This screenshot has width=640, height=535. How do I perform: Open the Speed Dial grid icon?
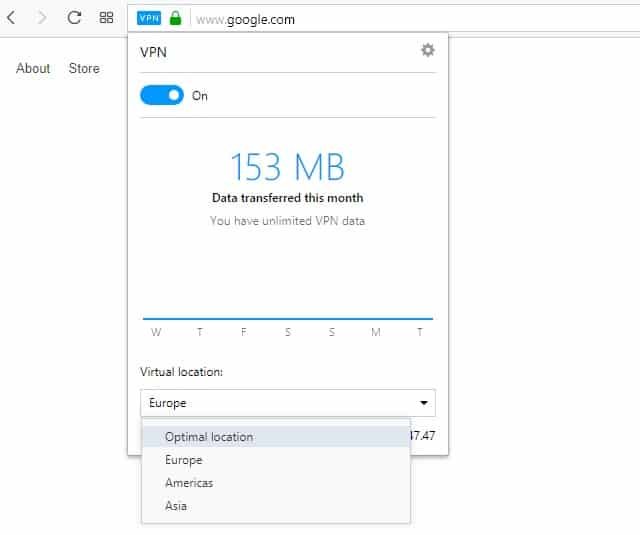coord(106,18)
